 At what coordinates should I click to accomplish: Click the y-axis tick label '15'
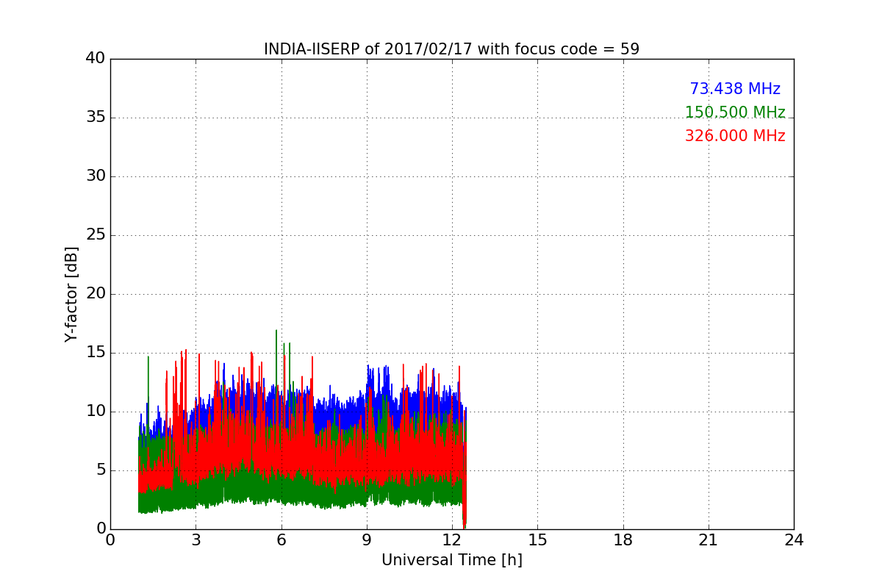96,353
